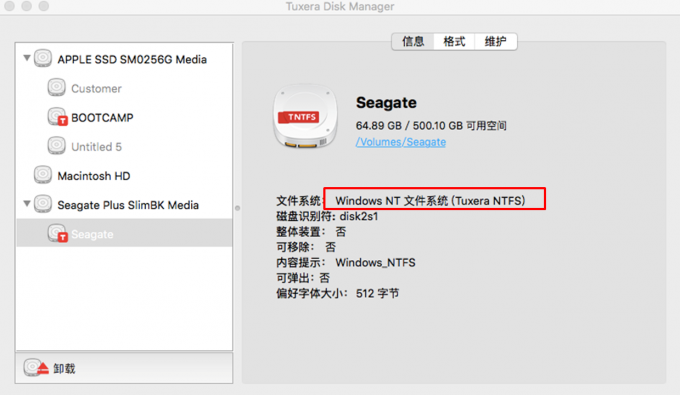Open the 维护 tab
The image size is (680, 395).
(x=495, y=42)
